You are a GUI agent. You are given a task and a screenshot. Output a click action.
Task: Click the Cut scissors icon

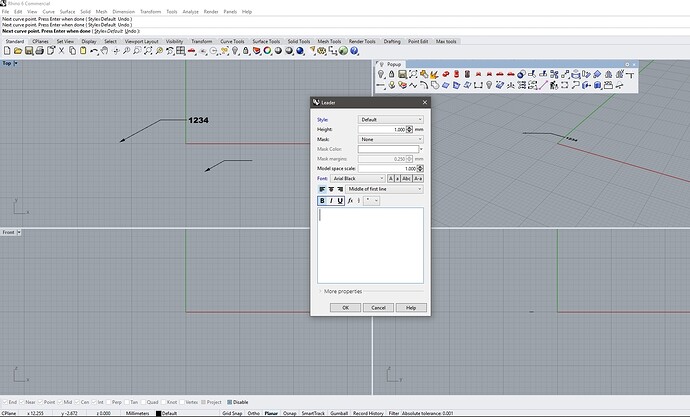pos(61,51)
